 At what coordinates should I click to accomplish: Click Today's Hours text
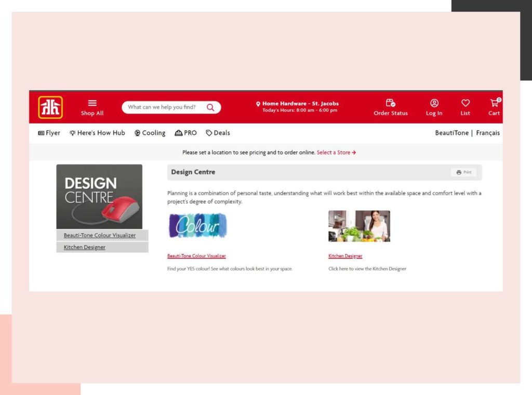pyautogui.click(x=300, y=110)
